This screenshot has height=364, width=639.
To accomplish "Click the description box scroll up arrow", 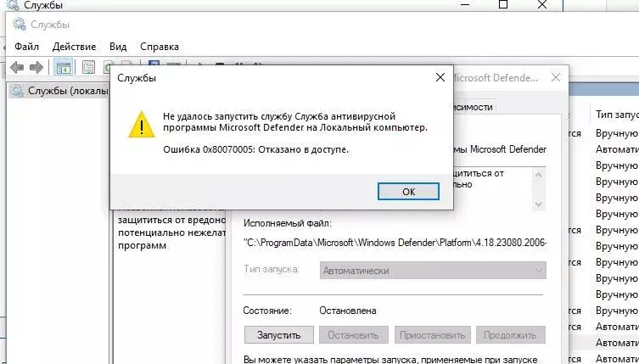I will pos(538,176).
